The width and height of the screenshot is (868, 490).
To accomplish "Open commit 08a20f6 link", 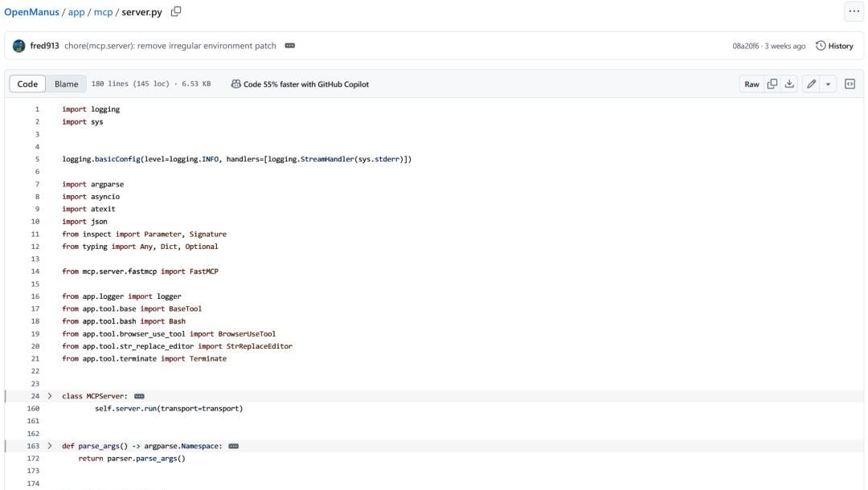I will point(747,46).
